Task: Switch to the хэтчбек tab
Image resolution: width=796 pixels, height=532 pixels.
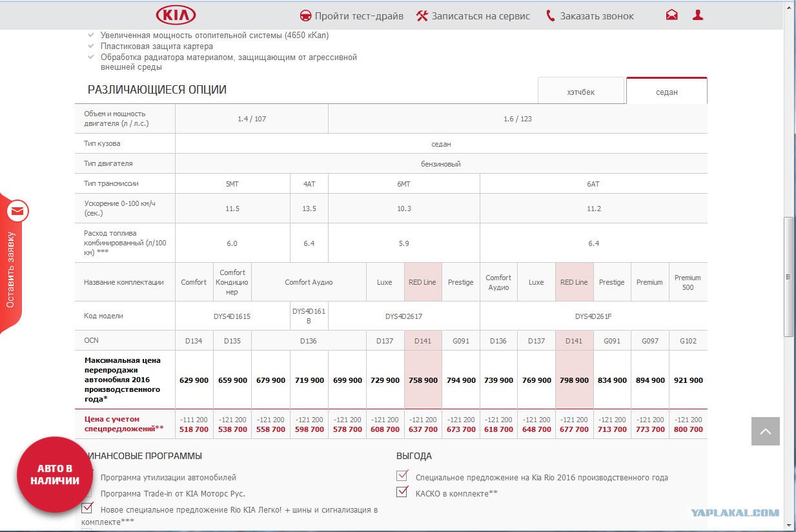Action: [x=581, y=92]
